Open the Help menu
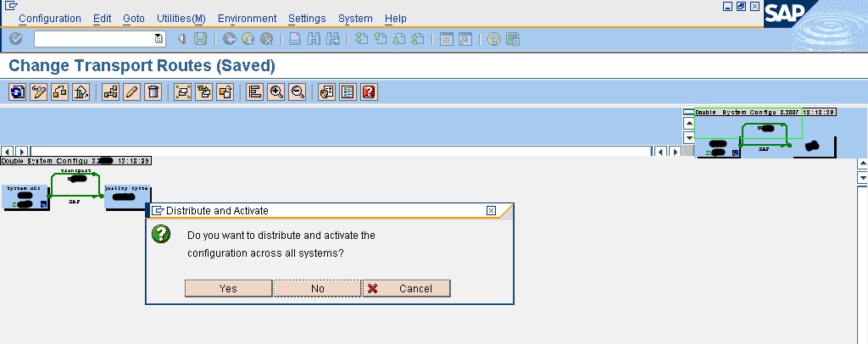 pos(395,19)
